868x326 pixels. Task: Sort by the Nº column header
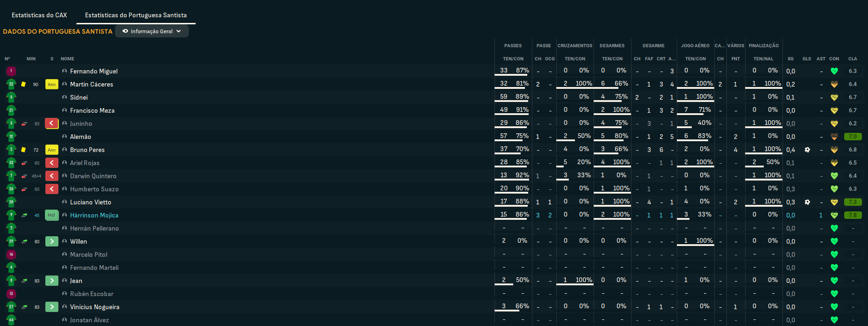(7, 59)
